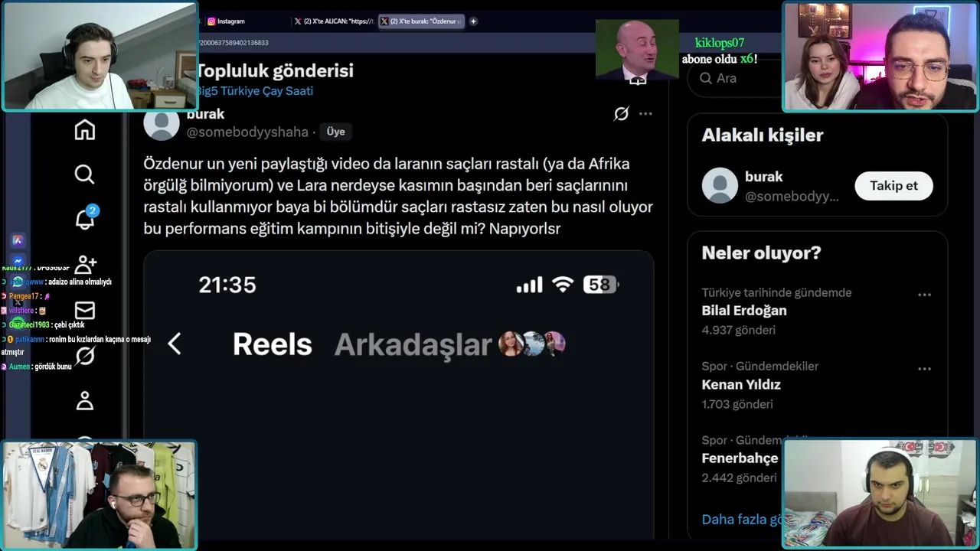
Task: Open the messages envelope icon
Action: (85, 310)
